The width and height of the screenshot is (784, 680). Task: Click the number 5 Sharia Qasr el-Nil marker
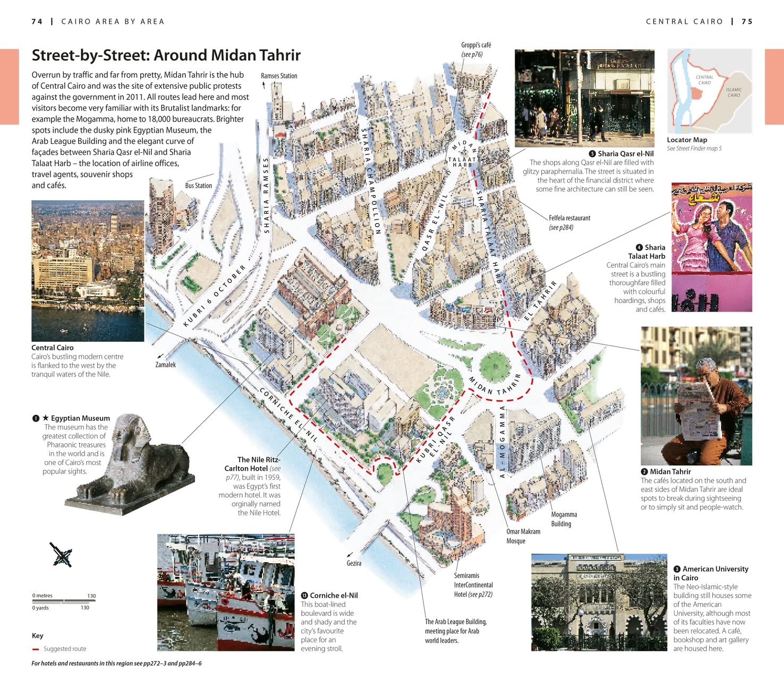point(592,154)
